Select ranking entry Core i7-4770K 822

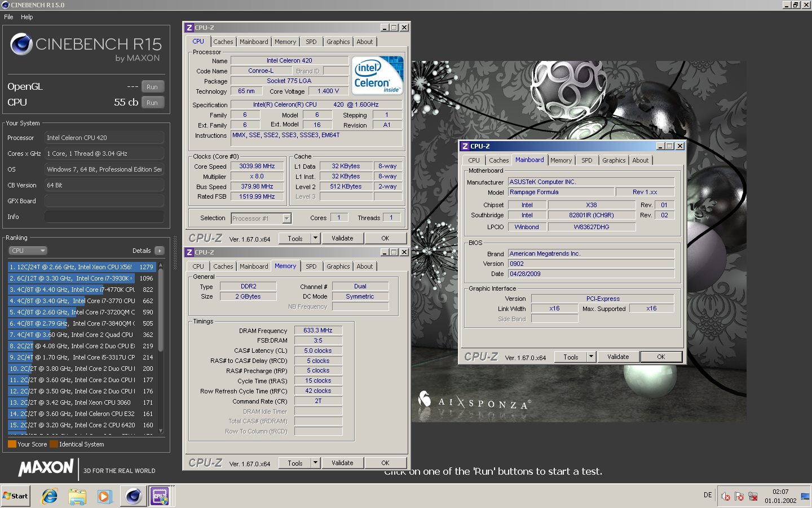point(82,290)
